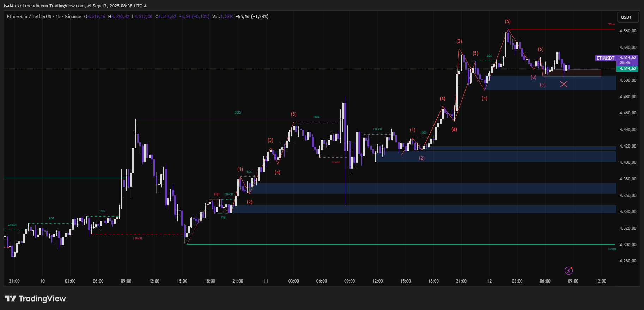This screenshot has height=310, width=644.
Task: Select the (c) corrective wave label
Action: [542, 85]
